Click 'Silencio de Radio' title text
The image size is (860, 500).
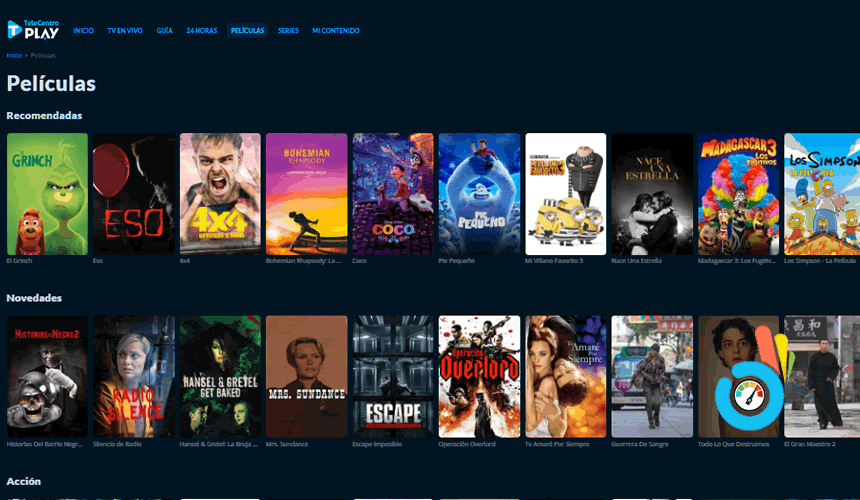(x=117, y=444)
